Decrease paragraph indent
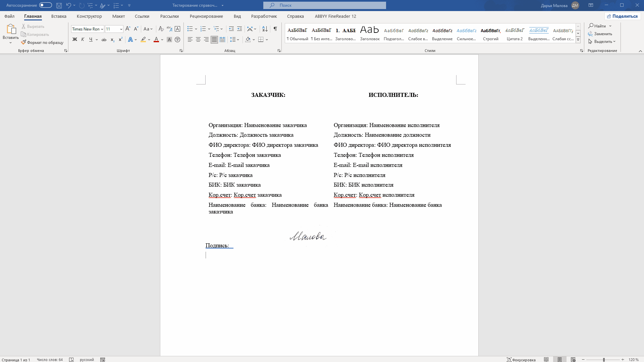The image size is (644, 362). pos(231,29)
